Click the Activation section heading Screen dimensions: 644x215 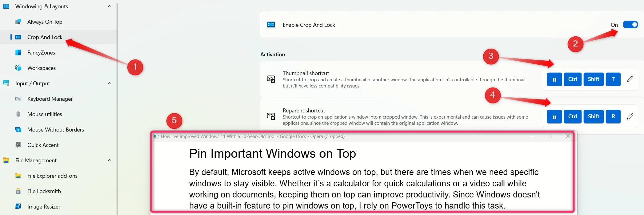click(273, 55)
